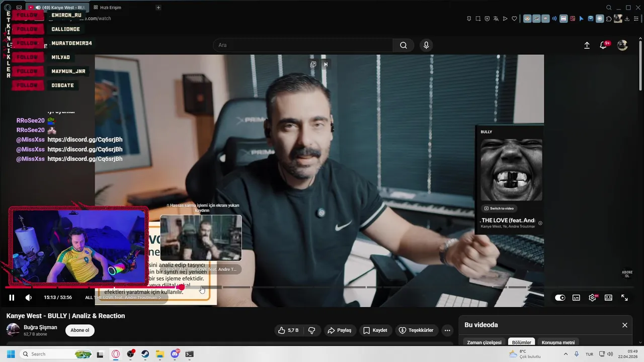
Task: Click the Teşekkürler button
Action: coord(416,330)
